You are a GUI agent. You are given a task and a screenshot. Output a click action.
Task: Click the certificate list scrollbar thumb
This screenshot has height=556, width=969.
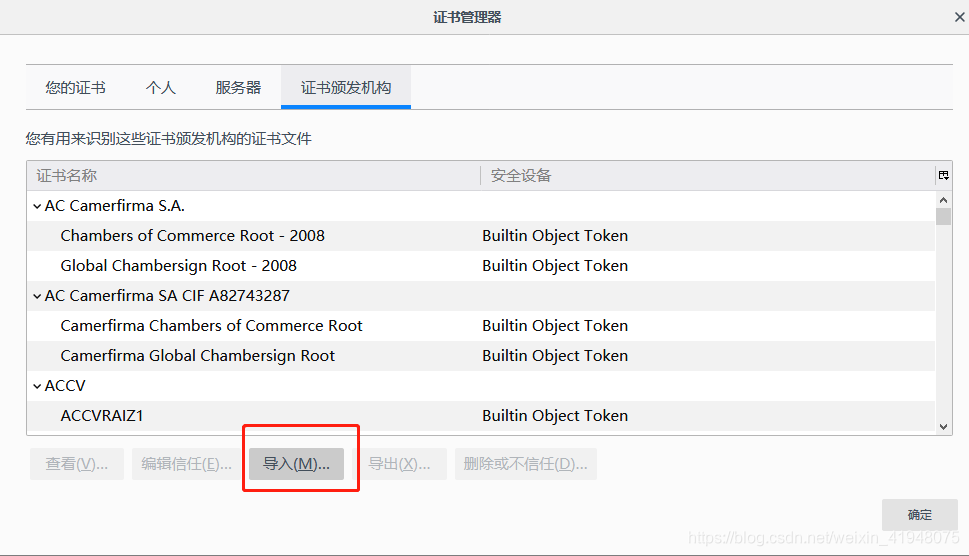(943, 217)
